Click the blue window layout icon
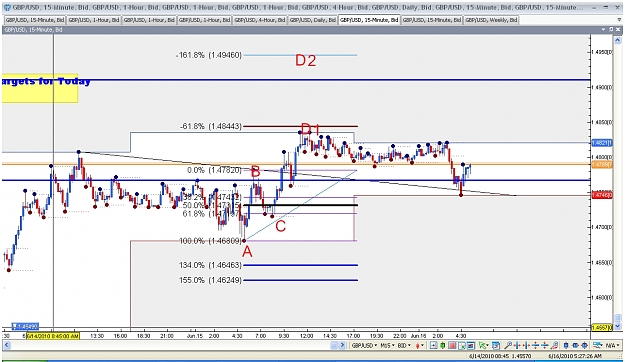Image resolution: width=625 pixels, height=362 pixels. tap(496, 345)
